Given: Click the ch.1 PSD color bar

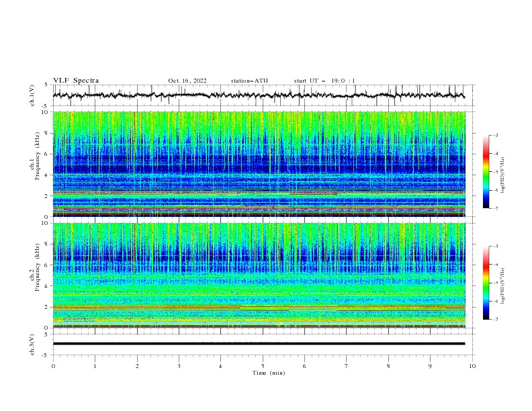Looking at the screenshot, I should pyautogui.click(x=486, y=172).
